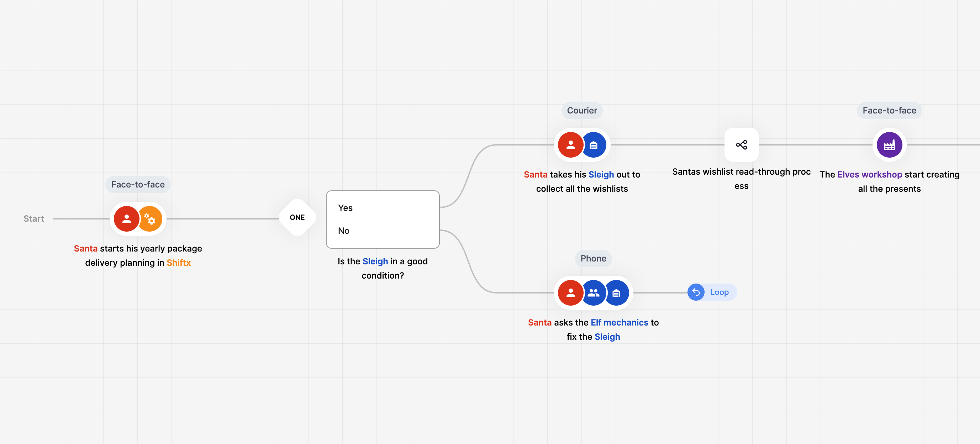The width and height of the screenshot is (980, 444).
Task: Click the Phone channel tag
Action: (593, 258)
